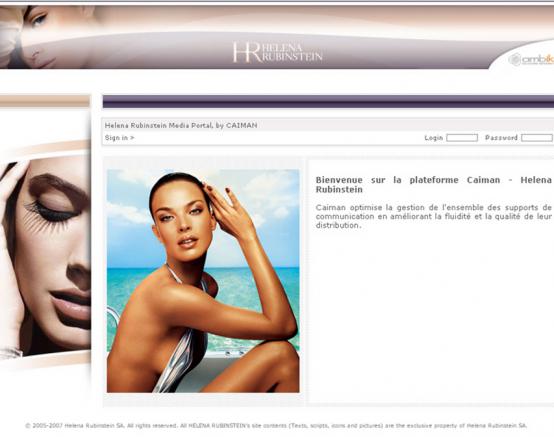The height and width of the screenshot is (437, 554).
Task: Open the ambika logo at banner's right
Action: click(x=531, y=59)
